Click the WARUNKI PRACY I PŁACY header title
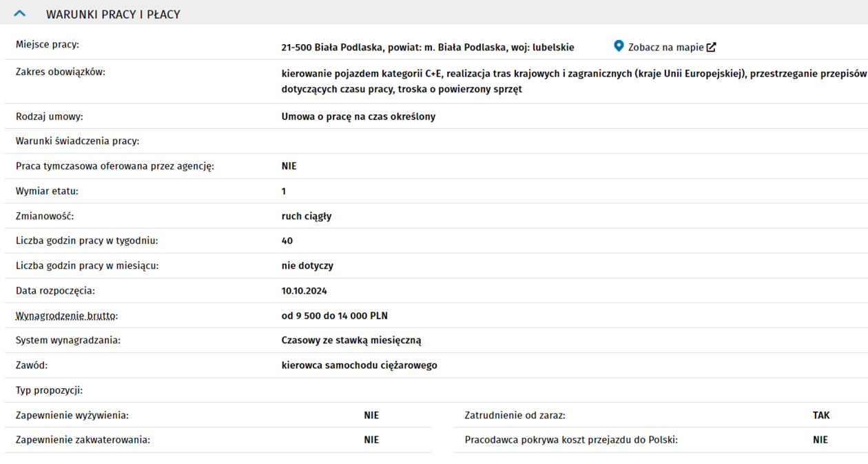The height and width of the screenshot is (464, 868). pos(113,14)
